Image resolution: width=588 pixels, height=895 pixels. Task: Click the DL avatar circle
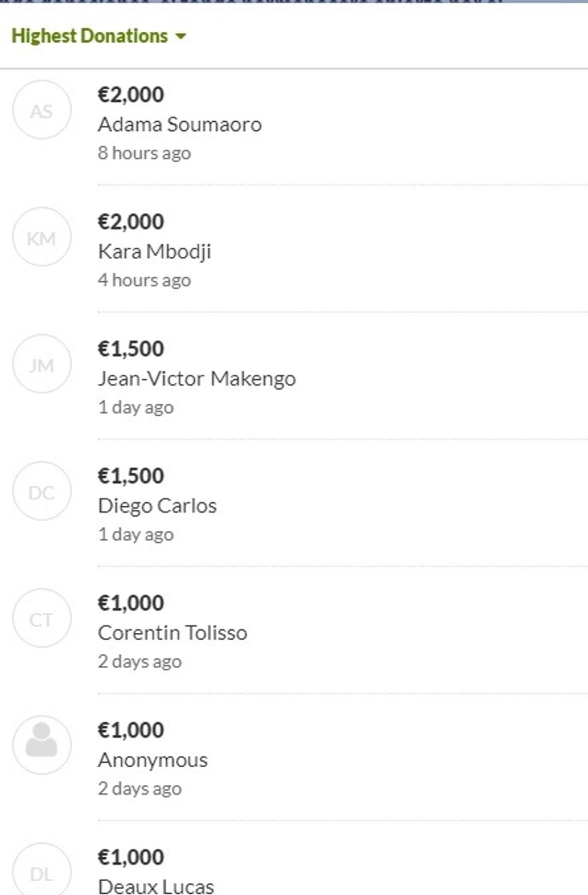coord(42,873)
